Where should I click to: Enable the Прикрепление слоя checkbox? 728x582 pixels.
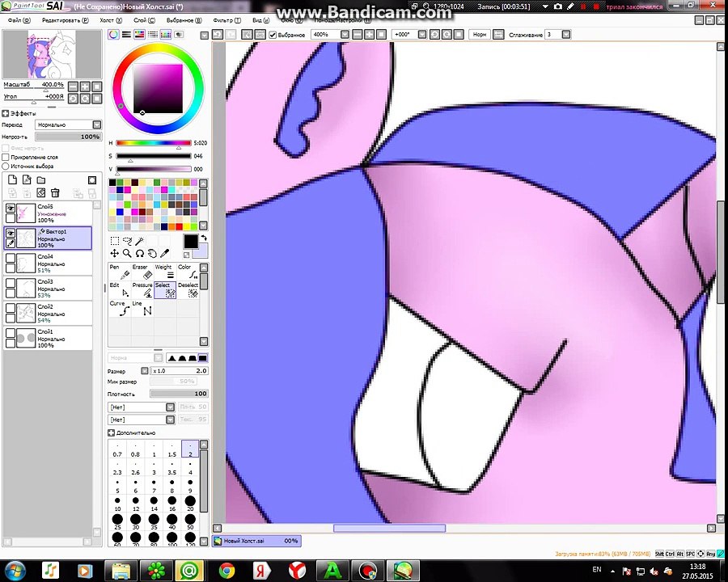(x=6, y=158)
